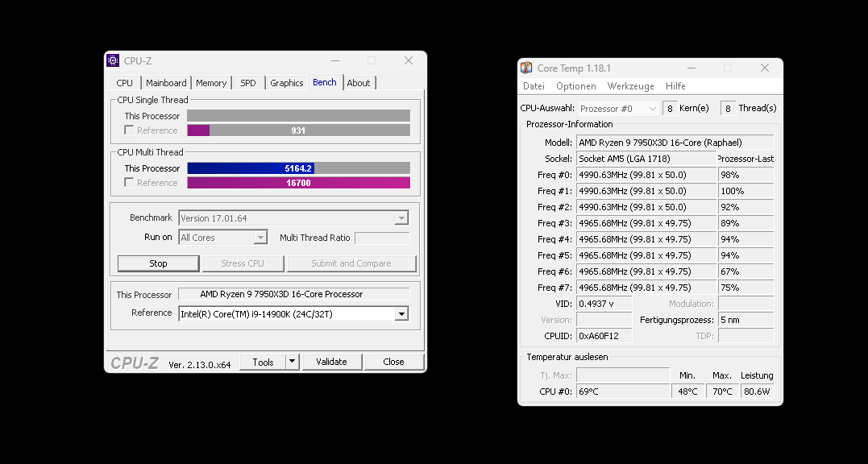Click the Submit and Compare button

(x=351, y=263)
